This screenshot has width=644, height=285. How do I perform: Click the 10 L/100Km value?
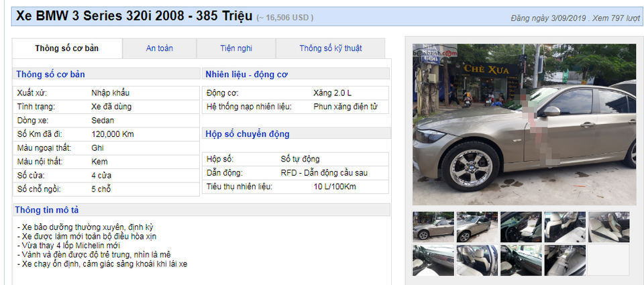[335, 187]
